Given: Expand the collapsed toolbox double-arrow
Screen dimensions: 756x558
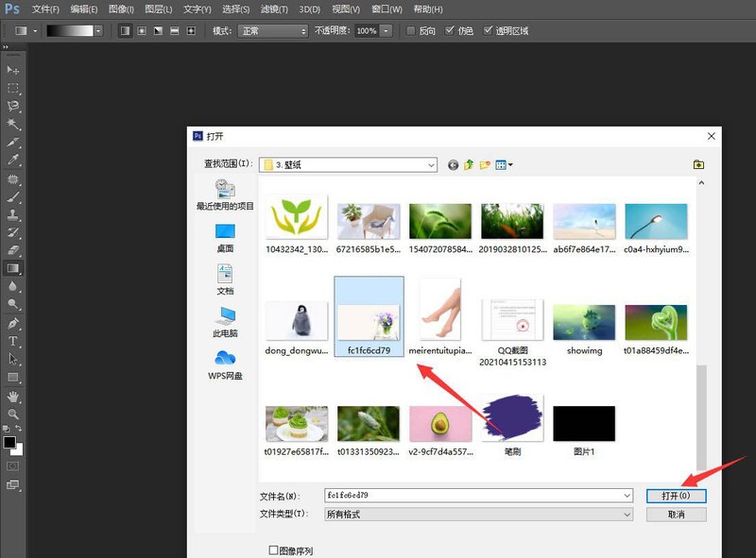Looking at the screenshot, I should (6, 47).
